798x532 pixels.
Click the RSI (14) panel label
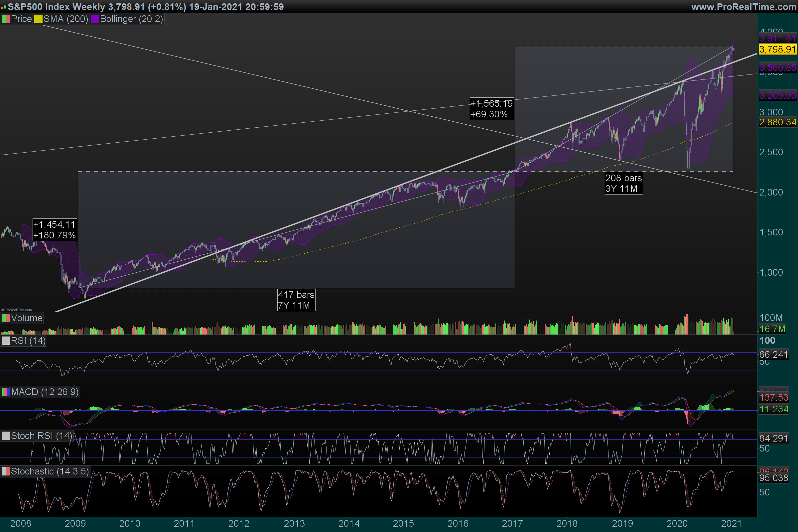tap(28, 340)
